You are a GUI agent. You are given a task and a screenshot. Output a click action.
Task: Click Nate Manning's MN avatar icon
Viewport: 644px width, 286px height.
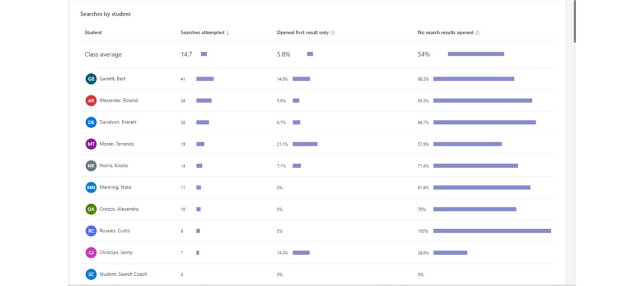91,187
